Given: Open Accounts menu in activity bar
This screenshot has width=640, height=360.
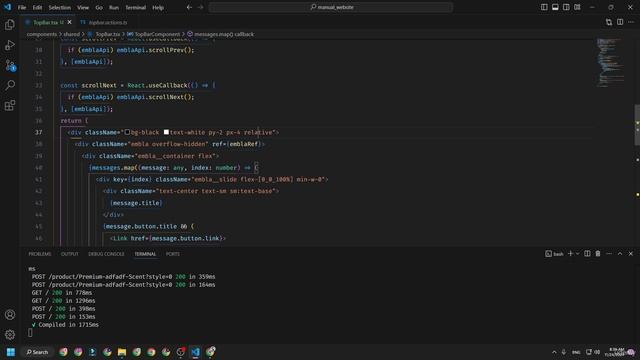Looking at the screenshot, I should [10, 315].
